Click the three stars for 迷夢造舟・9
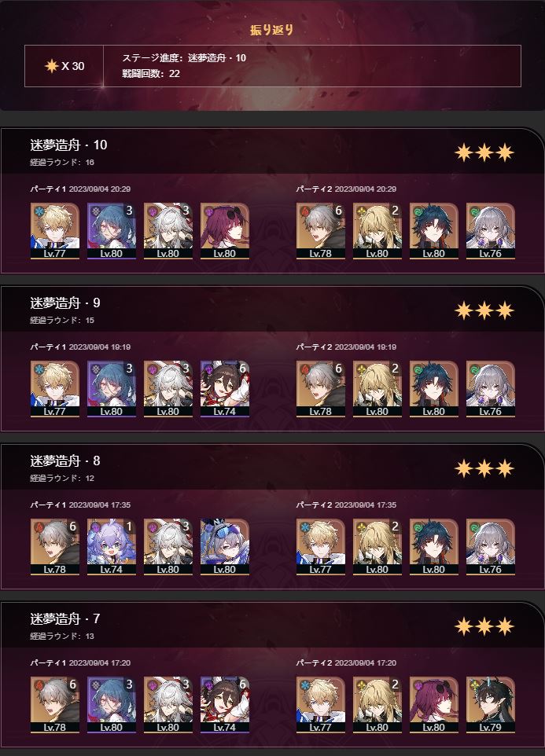 click(x=484, y=310)
